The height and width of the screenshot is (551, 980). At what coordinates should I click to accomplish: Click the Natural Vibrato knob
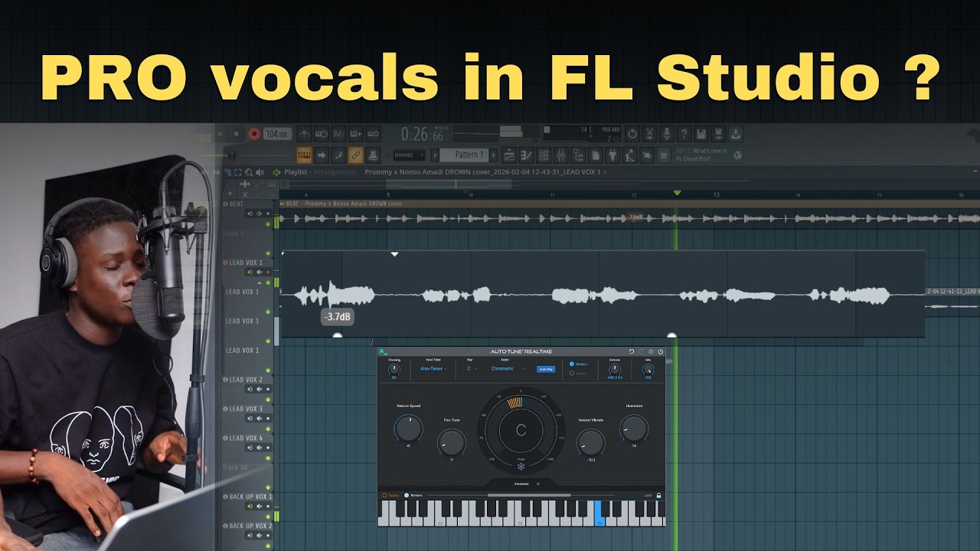point(590,442)
